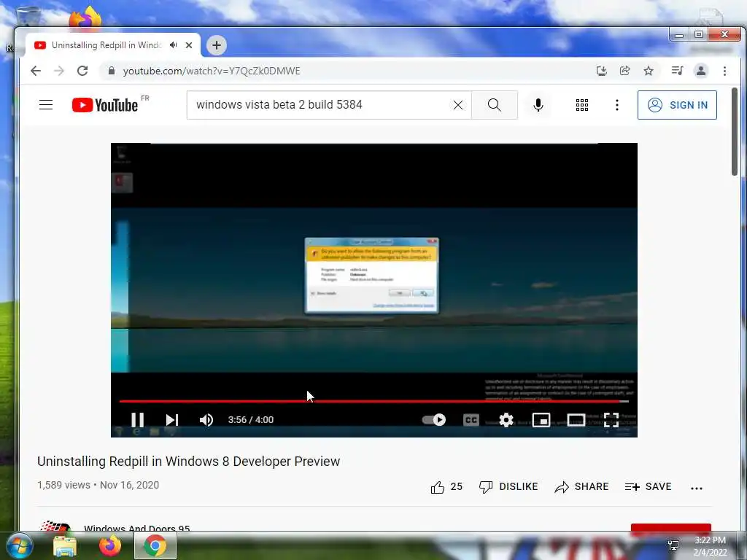747x560 pixels.
Task: Open the network tray icon
Action: pos(673,545)
